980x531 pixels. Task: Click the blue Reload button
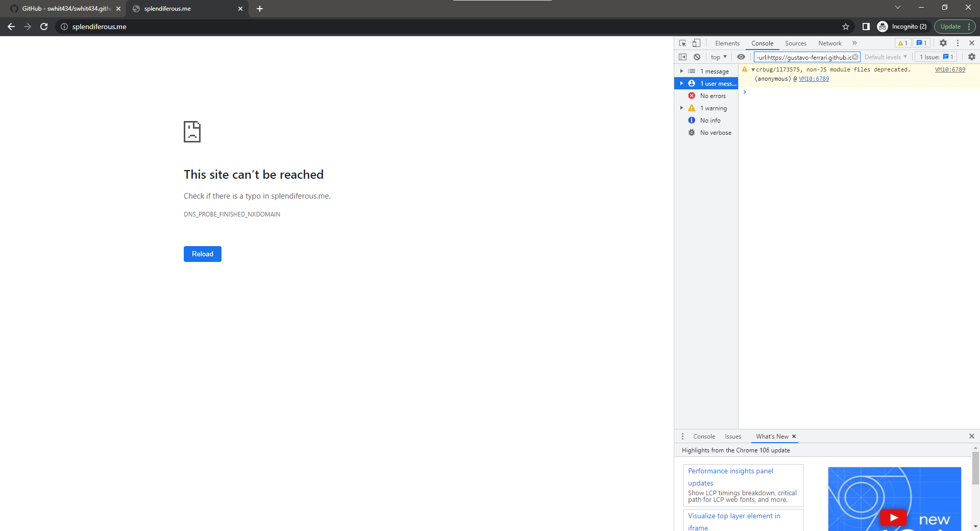203,254
